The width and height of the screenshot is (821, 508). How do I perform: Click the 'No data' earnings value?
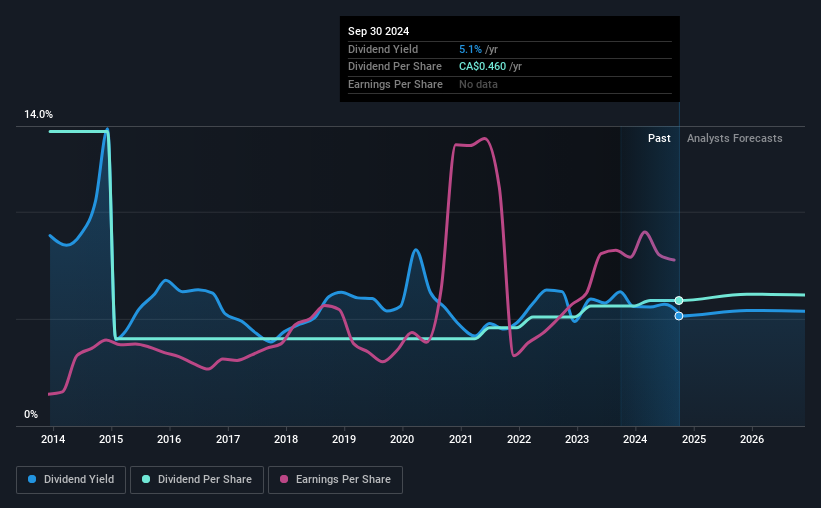pyautogui.click(x=479, y=84)
